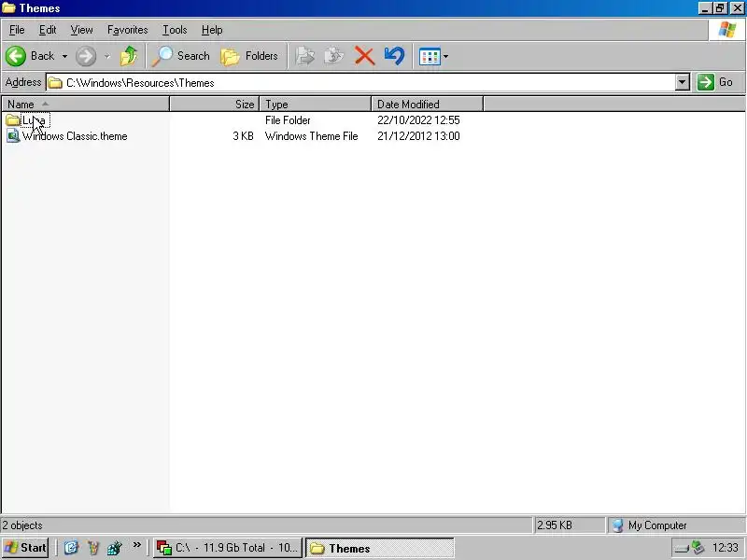Click the Move To toolbar icon

(x=305, y=56)
